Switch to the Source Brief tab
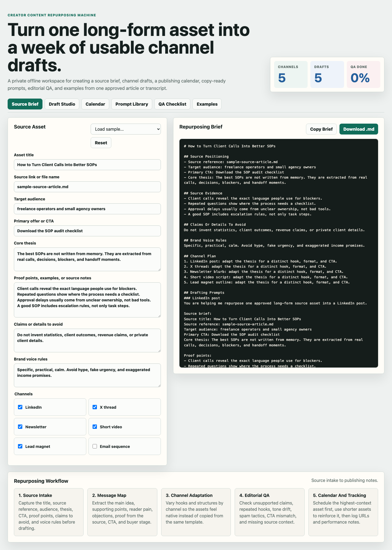Viewport: 392px width, 550px height. click(25, 104)
